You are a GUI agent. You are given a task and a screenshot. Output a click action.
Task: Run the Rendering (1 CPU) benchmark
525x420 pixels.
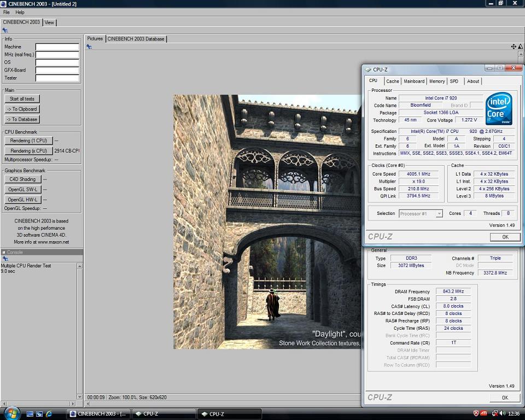point(28,141)
